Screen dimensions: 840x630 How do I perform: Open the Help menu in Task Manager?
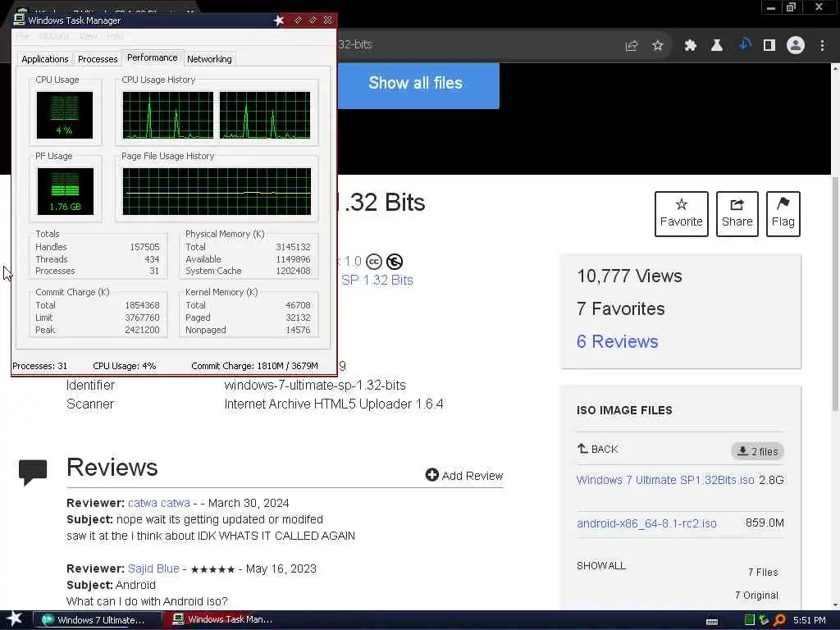[115, 36]
